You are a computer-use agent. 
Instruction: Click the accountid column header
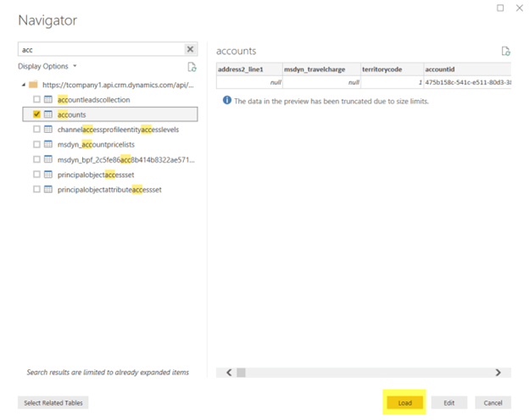(x=467, y=69)
